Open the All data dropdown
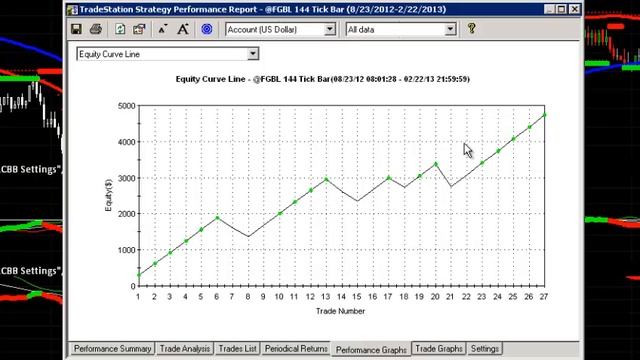This screenshot has width=640, height=360. click(x=450, y=29)
